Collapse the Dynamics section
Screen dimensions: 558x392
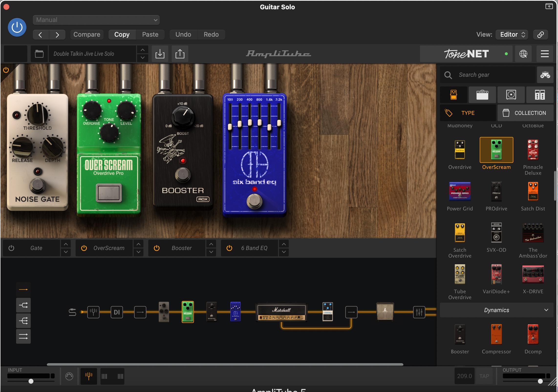coord(496,310)
